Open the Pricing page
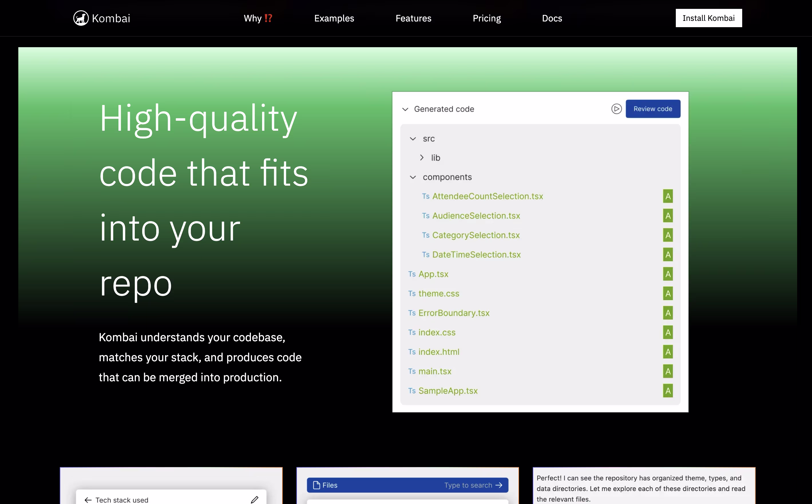This screenshot has width=812, height=504. 487,18
